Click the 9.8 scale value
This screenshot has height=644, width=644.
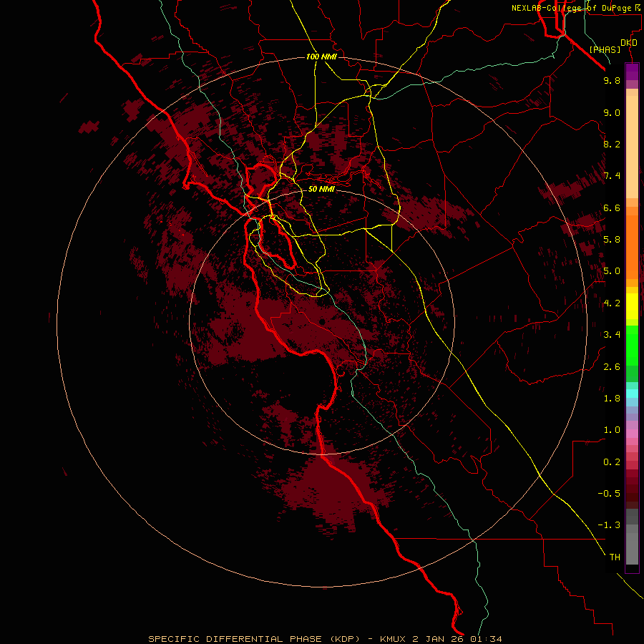(x=612, y=80)
